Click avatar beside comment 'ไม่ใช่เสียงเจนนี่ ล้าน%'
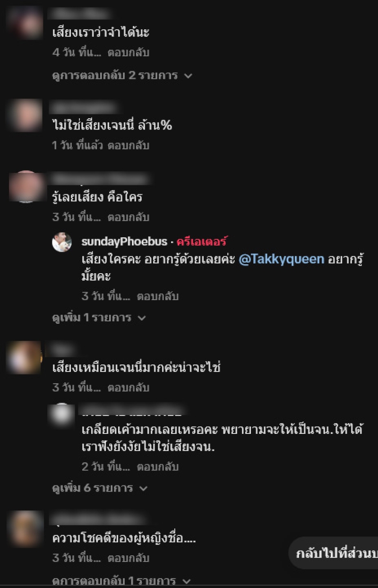 25,115
